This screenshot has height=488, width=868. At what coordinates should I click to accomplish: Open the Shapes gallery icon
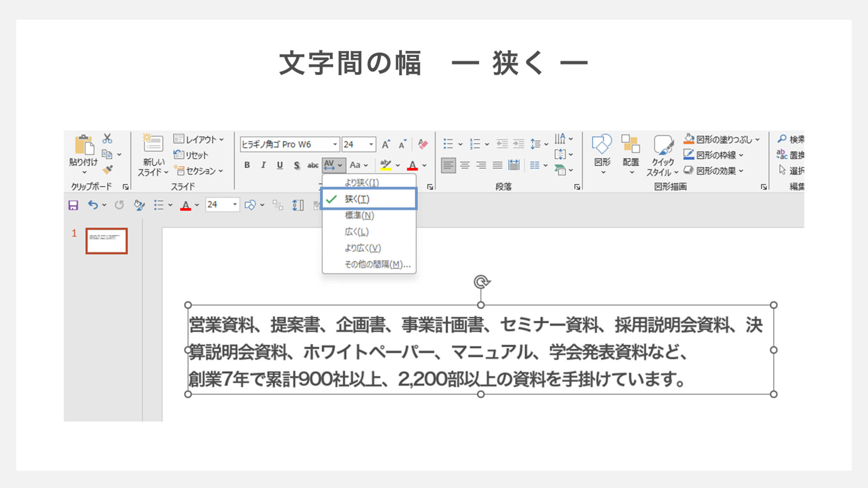coord(602,144)
